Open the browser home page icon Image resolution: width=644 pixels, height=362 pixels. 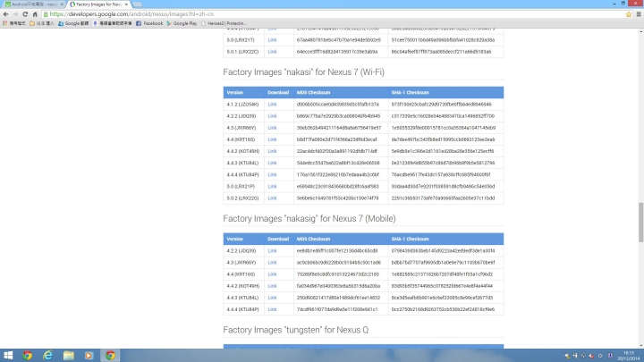point(35,14)
